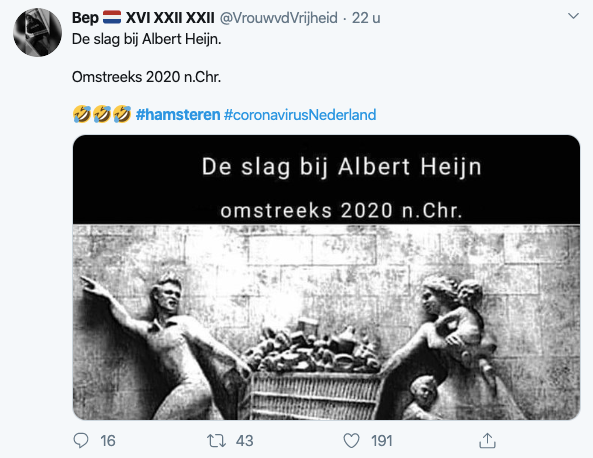Viewport: 593px width, 458px height.
Task: Open the 22 u timestamp link
Action: click(x=366, y=18)
